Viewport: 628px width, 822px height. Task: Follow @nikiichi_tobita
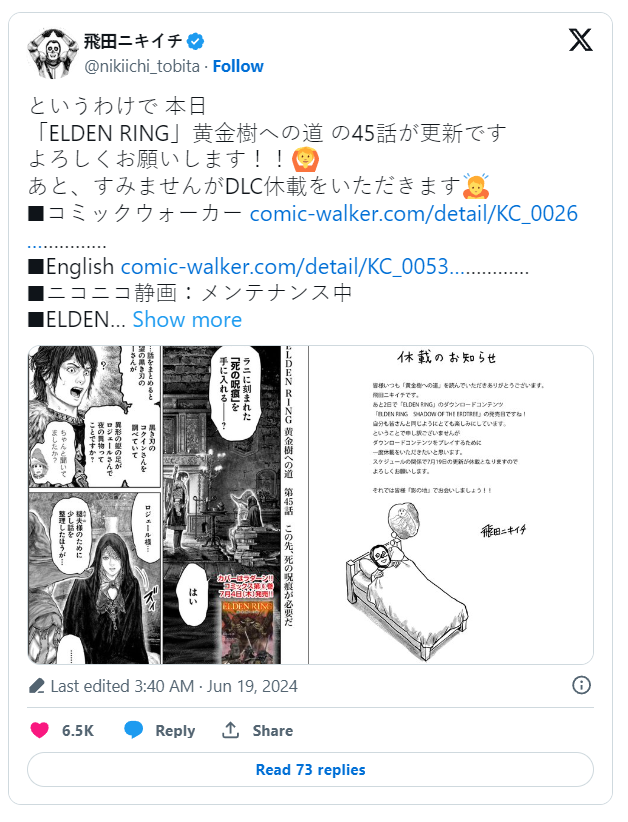[238, 67]
